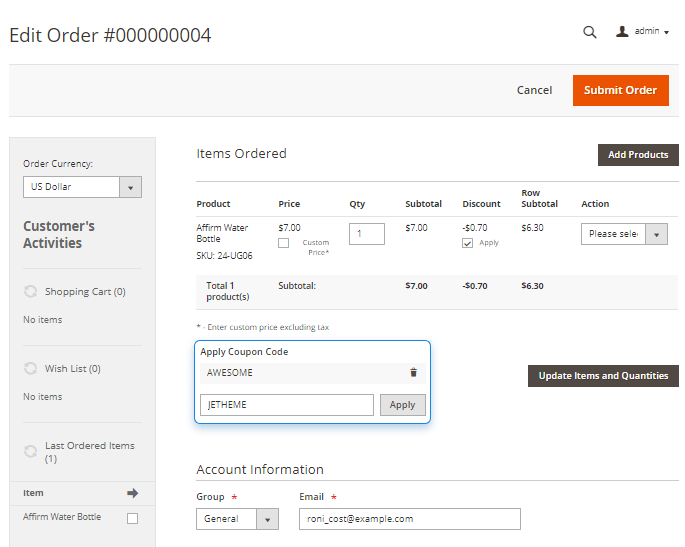685x547 pixels.
Task: Refresh the Last Ordered Items section
Action: tap(31, 452)
